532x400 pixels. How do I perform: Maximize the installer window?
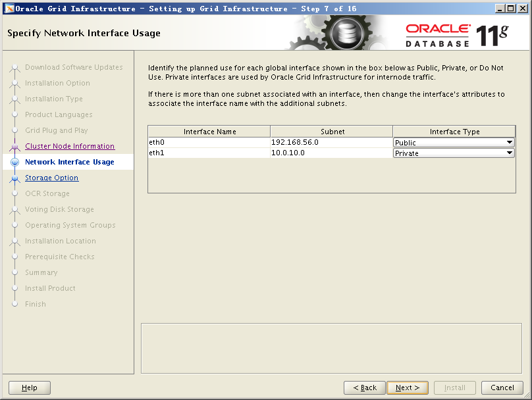pyautogui.click(x=511, y=9)
